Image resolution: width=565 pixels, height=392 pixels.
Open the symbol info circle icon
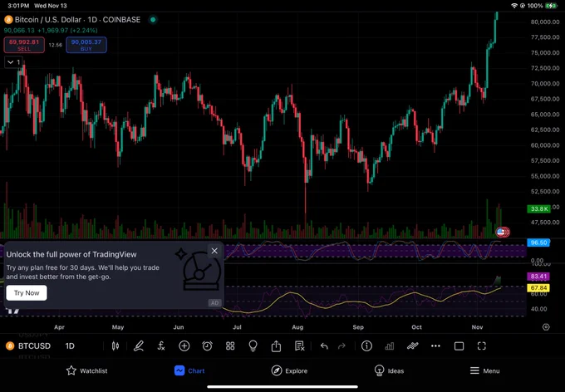point(366,346)
